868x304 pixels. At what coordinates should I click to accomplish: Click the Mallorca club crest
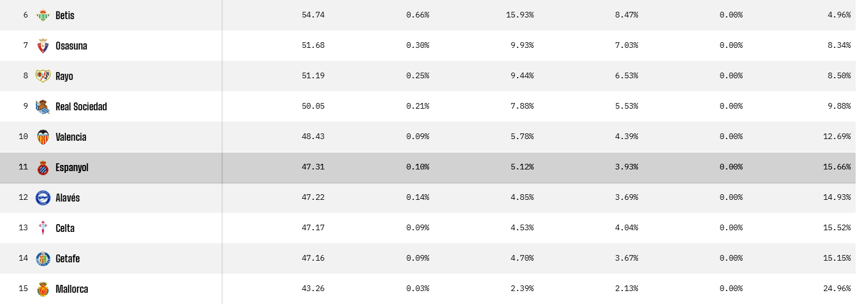click(43, 289)
